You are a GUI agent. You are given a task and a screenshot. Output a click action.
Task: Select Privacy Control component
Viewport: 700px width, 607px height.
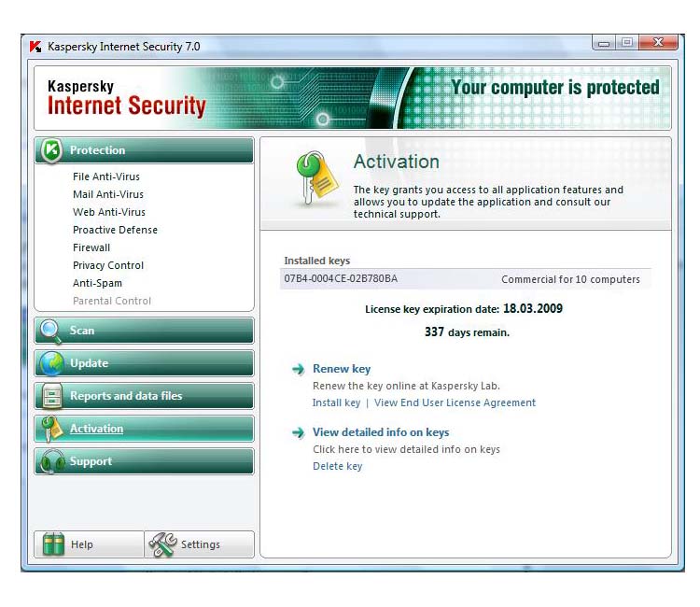pyautogui.click(x=108, y=266)
